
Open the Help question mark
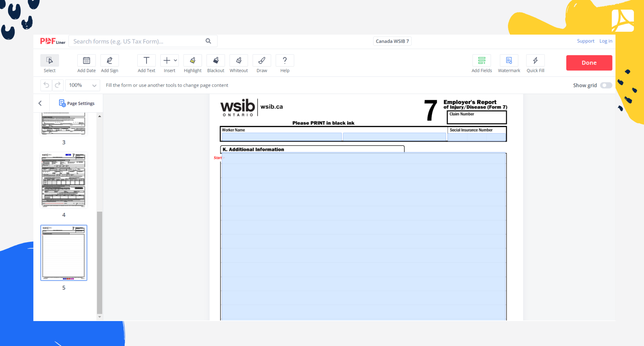(x=285, y=61)
